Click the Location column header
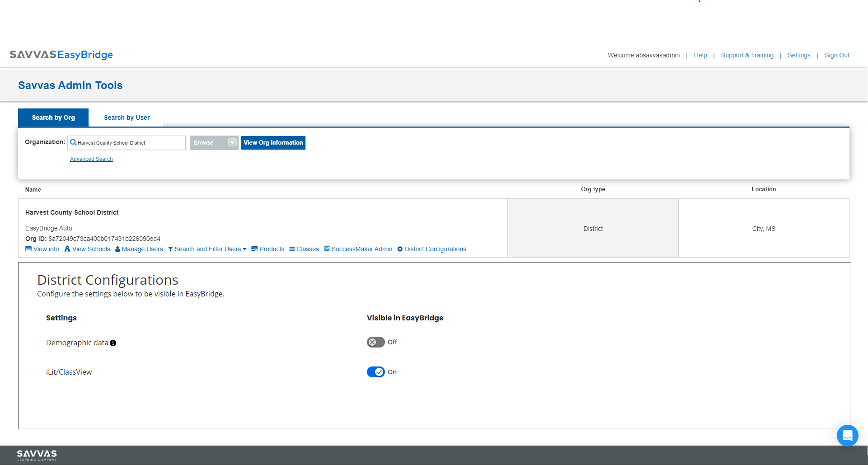This screenshot has width=868, height=465. [x=764, y=189]
